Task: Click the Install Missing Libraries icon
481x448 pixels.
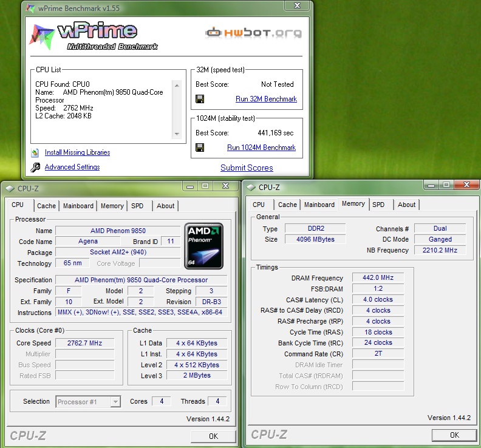Action: [35, 152]
